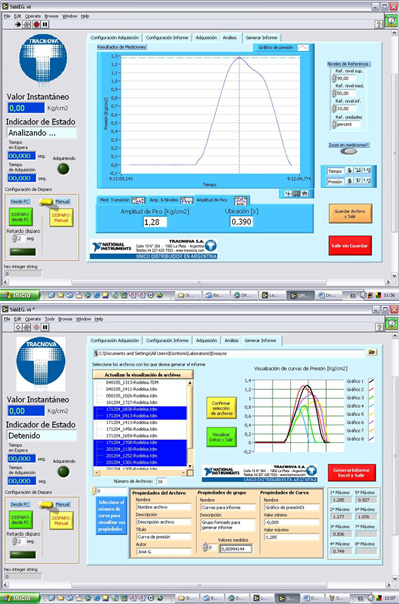This screenshot has width=399, height=604.
Task: Click the Amplitud de Pico tab icon
Action: [241, 200]
